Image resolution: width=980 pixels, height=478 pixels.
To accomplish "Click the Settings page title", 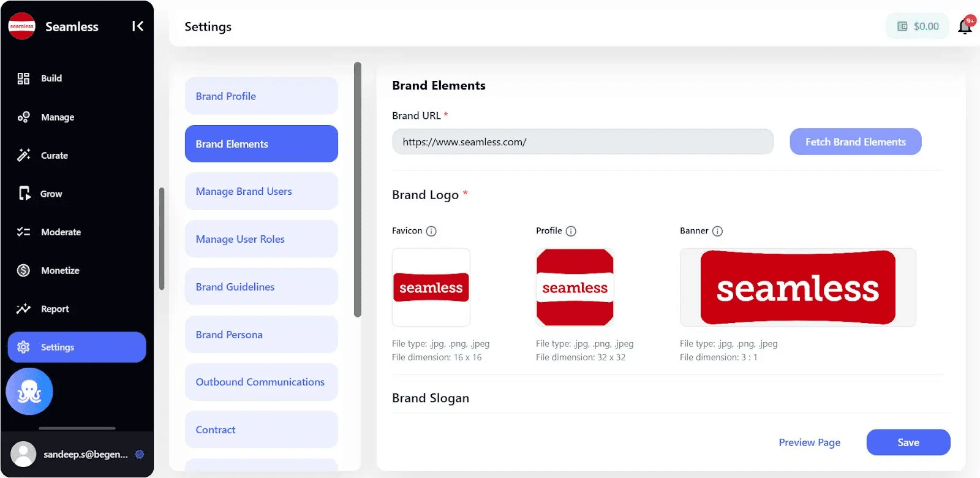I will pyautogui.click(x=208, y=26).
